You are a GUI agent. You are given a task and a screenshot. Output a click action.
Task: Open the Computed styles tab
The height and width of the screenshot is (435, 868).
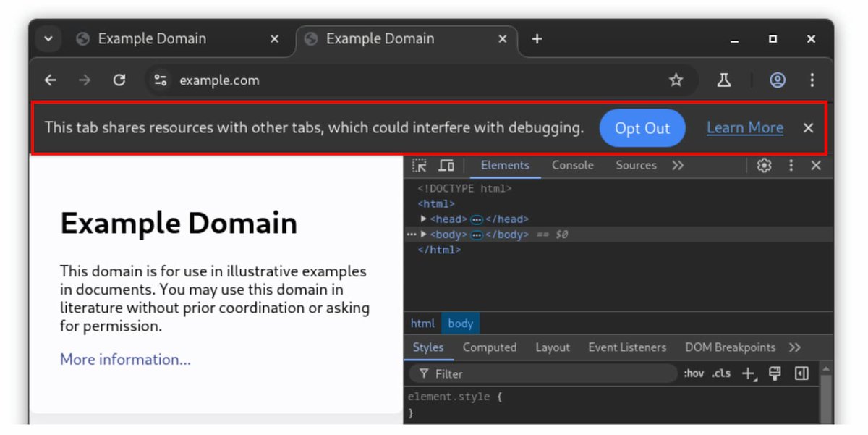[490, 347]
